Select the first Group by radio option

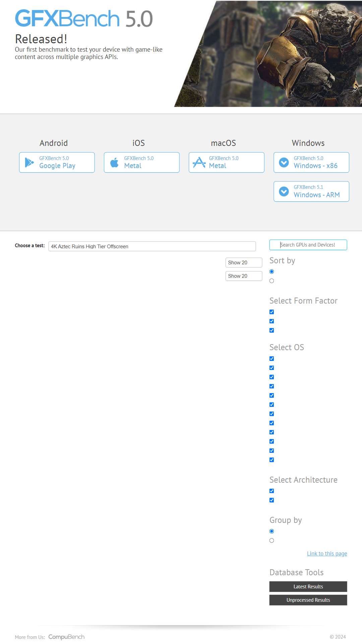point(272,531)
